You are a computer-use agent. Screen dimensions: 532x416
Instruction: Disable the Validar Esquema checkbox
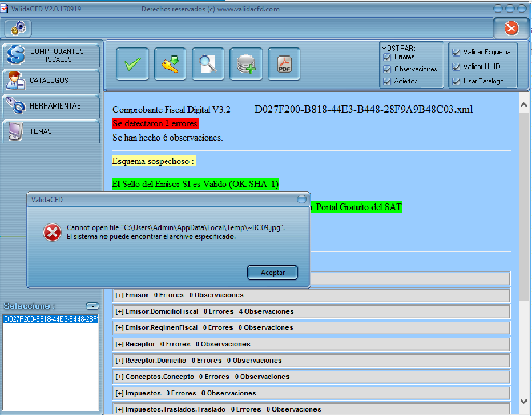pyautogui.click(x=456, y=52)
